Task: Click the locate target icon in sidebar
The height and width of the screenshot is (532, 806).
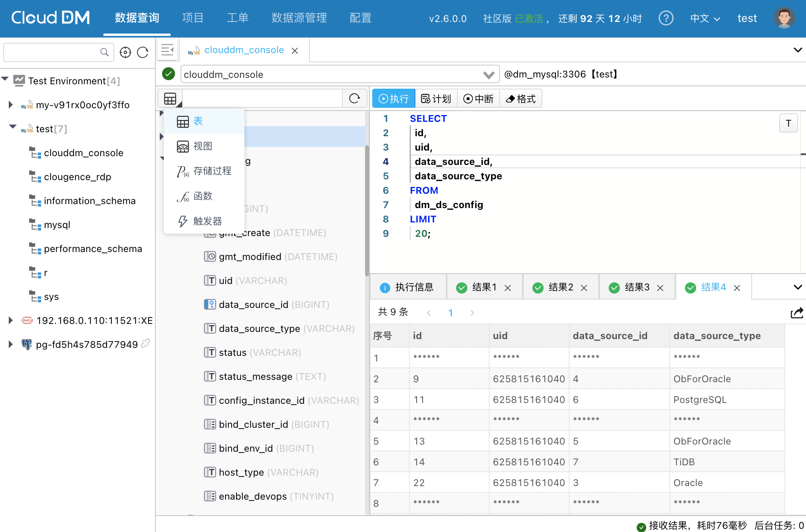Action: click(x=125, y=52)
